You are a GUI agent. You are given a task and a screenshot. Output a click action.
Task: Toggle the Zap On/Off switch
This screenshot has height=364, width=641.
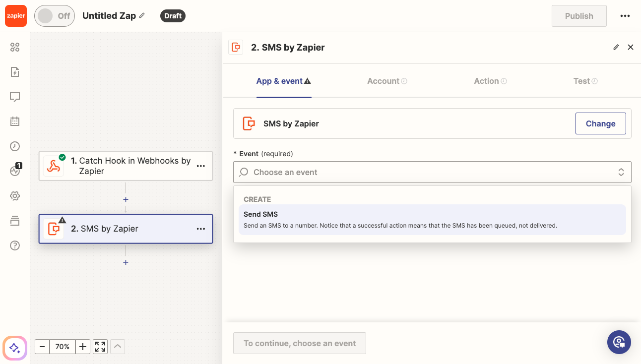point(55,16)
